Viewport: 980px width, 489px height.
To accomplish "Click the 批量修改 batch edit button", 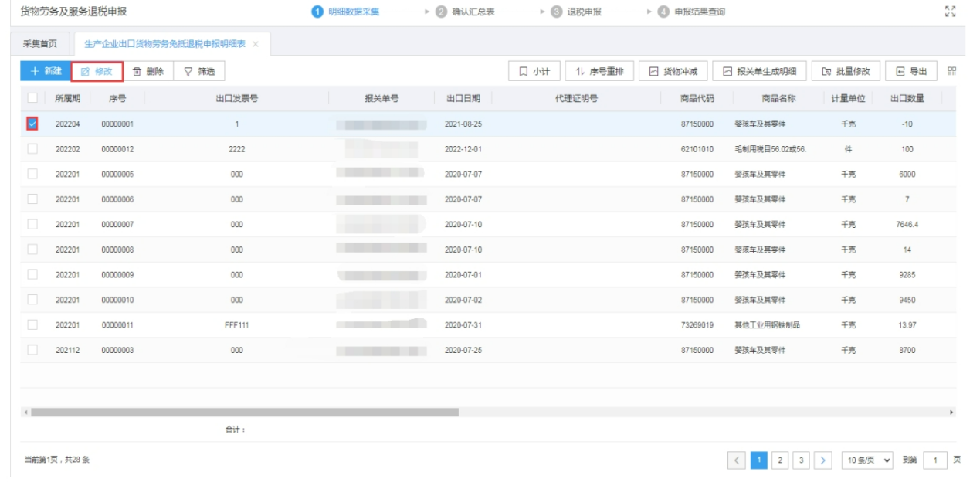I will 846,71.
